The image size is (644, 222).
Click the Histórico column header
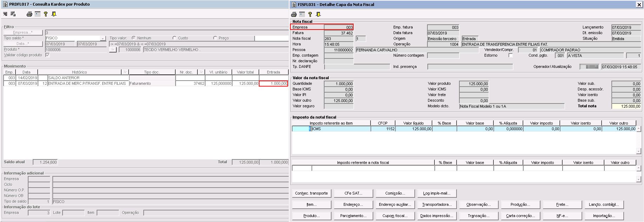point(79,72)
